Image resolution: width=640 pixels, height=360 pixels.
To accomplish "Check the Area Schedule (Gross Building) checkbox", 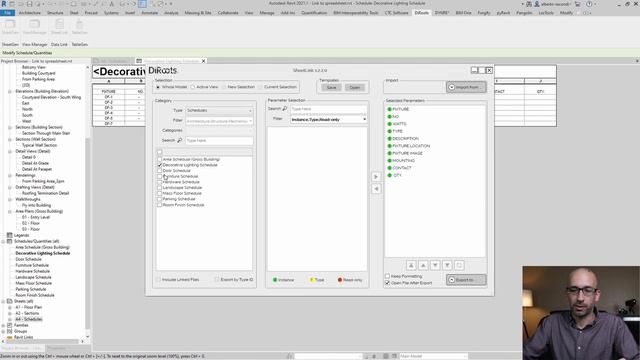I will (160, 159).
